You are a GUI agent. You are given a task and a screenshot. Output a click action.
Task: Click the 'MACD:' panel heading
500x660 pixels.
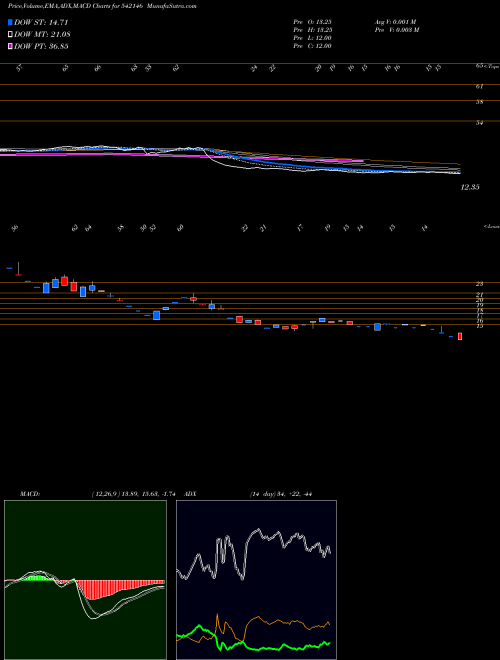point(29,494)
